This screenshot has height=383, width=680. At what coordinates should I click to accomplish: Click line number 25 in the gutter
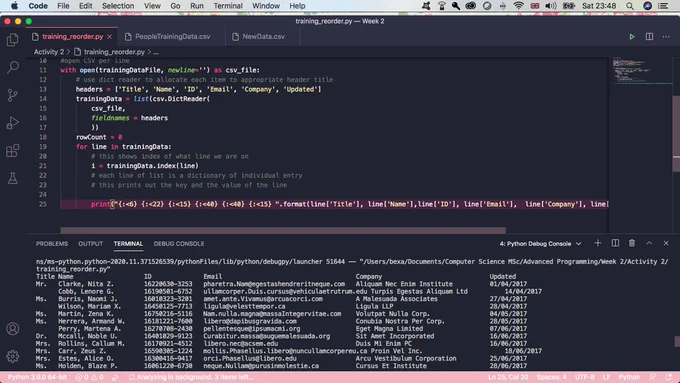42,204
